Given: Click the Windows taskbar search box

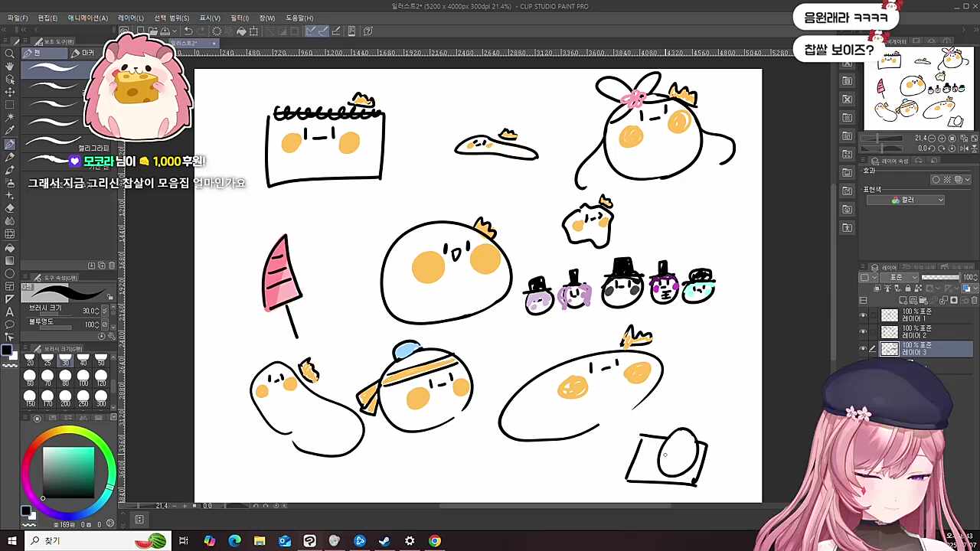Looking at the screenshot, I should 98,541.
